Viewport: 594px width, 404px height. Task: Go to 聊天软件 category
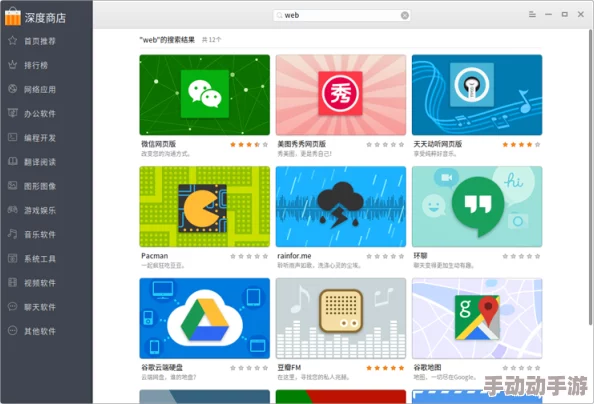40,307
